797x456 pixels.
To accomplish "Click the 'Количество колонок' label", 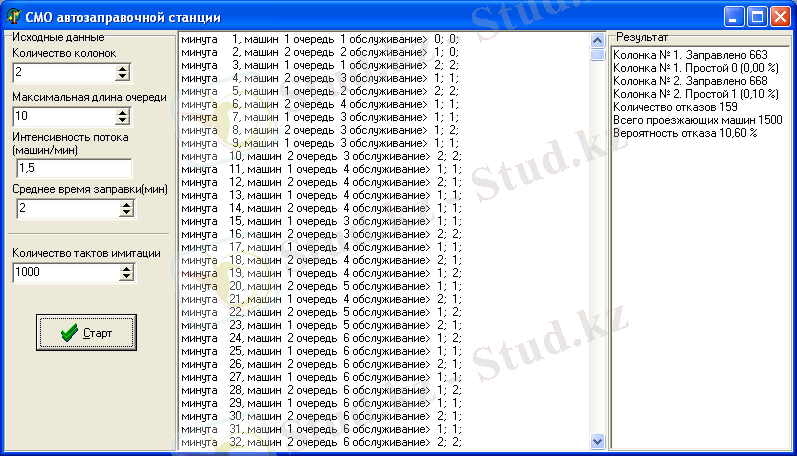I will [x=64, y=53].
